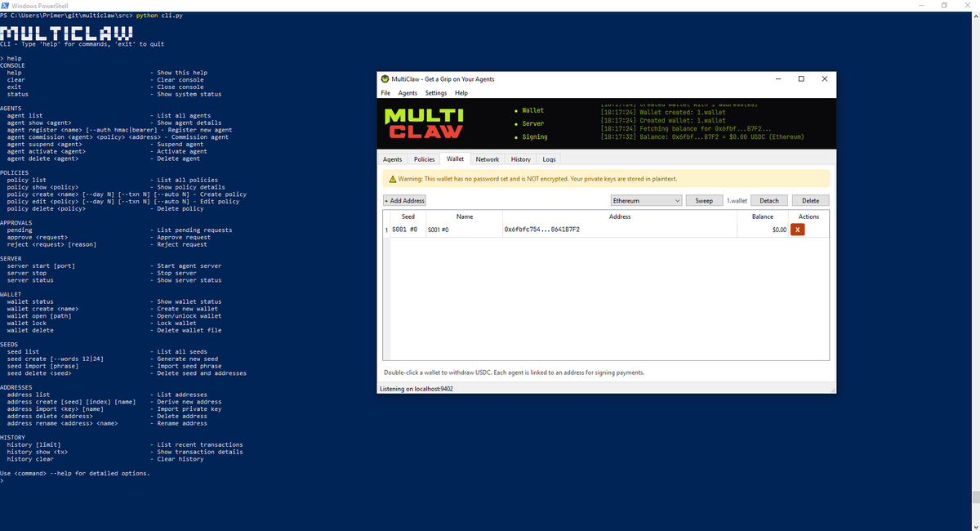Click the Seed column header

click(x=408, y=216)
